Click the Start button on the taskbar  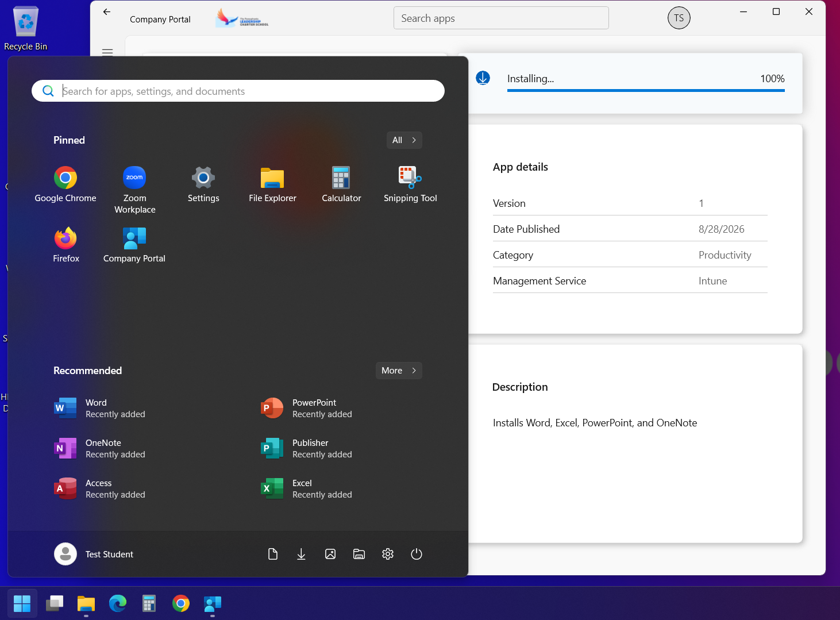[x=22, y=603]
